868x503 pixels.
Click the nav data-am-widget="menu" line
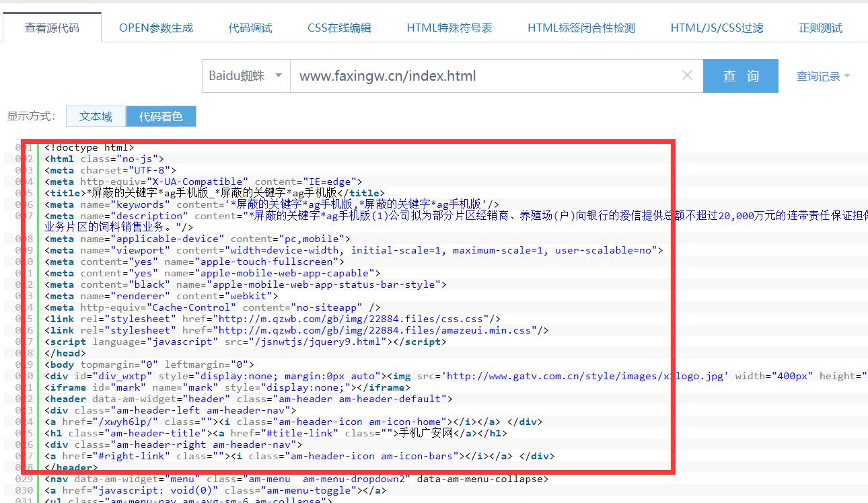pyautogui.click(x=297, y=479)
